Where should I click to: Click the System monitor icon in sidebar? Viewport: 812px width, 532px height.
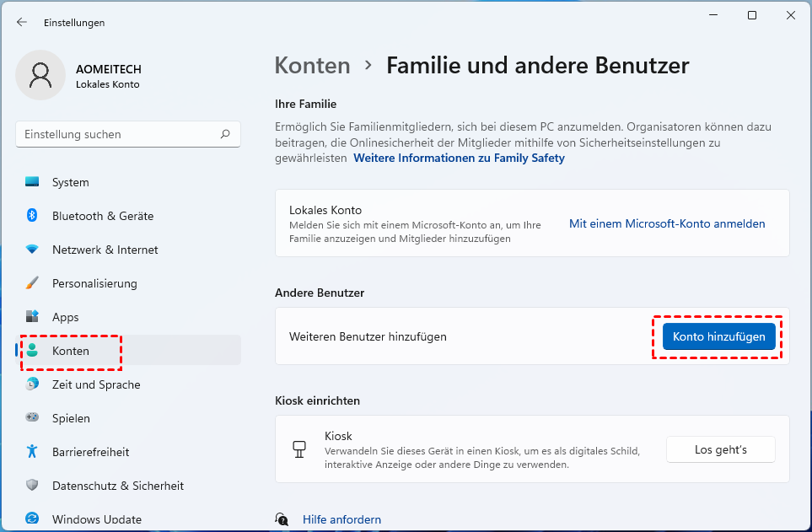(32, 182)
